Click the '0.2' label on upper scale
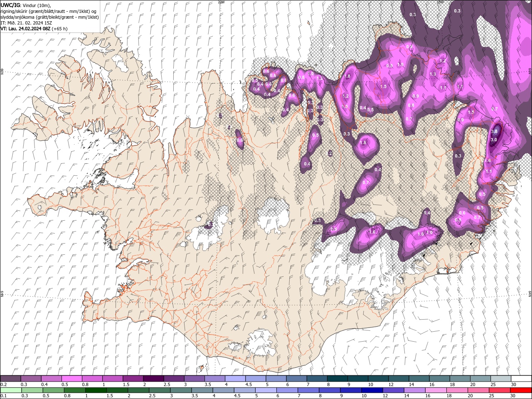 pyautogui.click(x=4, y=385)
